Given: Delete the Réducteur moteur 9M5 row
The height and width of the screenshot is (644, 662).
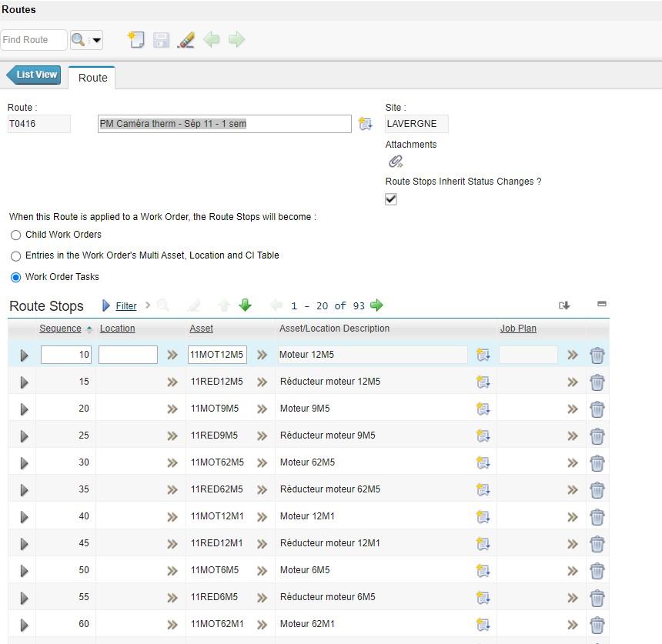Looking at the screenshot, I should click(597, 436).
